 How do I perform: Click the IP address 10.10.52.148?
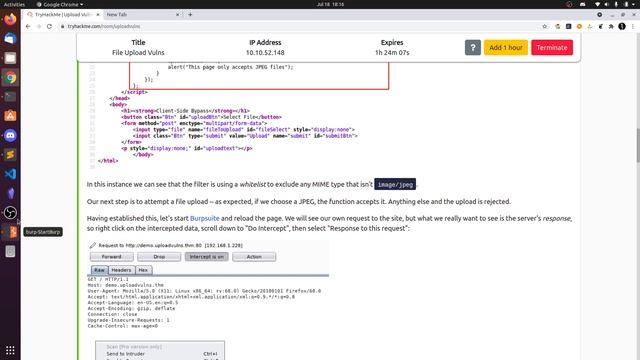pyautogui.click(x=265, y=53)
